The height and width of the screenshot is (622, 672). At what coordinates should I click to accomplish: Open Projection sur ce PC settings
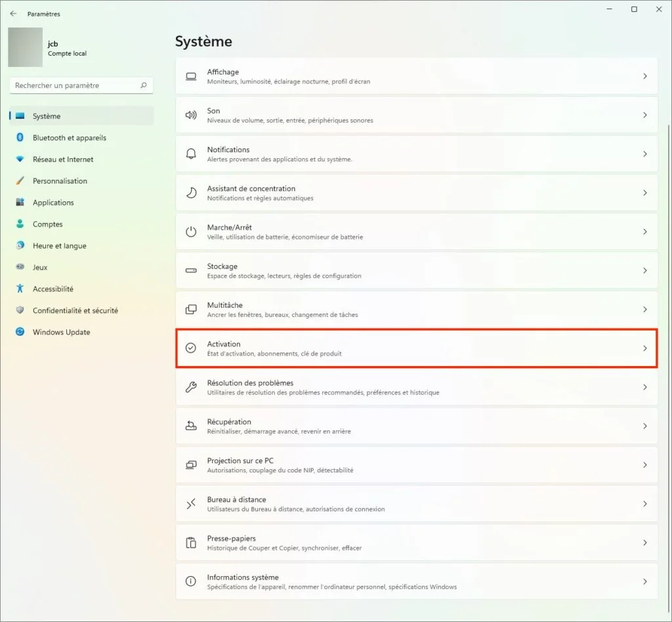point(417,465)
